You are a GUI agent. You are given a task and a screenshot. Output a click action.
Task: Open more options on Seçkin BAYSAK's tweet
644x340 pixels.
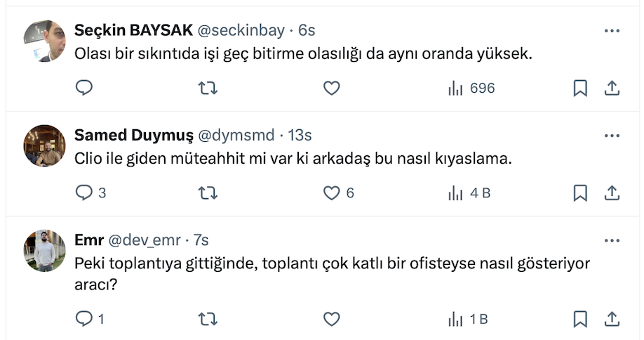click(612, 31)
